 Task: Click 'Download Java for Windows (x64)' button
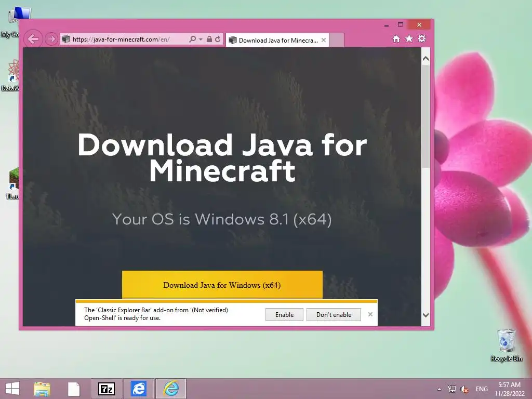[x=222, y=285]
